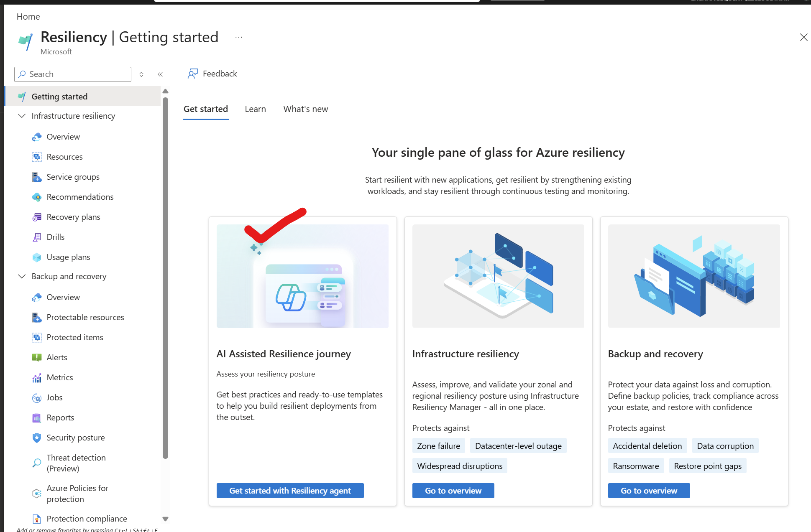Viewport: 811px width, 532px height.
Task: Click the Data corruption tag
Action: click(725, 446)
